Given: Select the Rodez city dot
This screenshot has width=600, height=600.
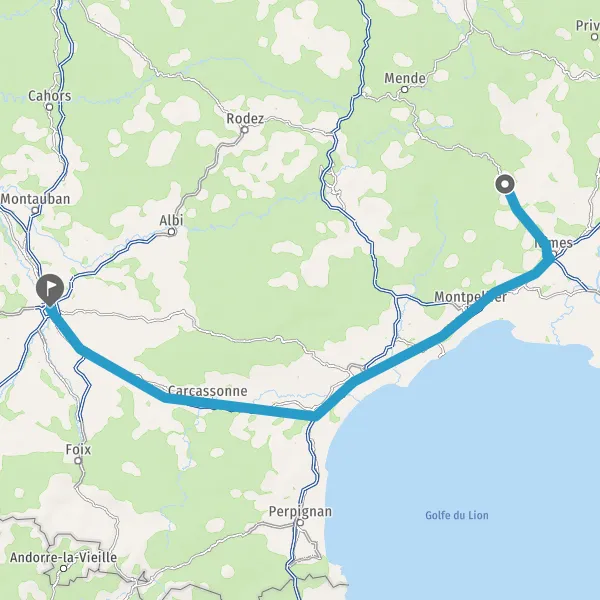Looking at the screenshot, I should click(245, 130).
